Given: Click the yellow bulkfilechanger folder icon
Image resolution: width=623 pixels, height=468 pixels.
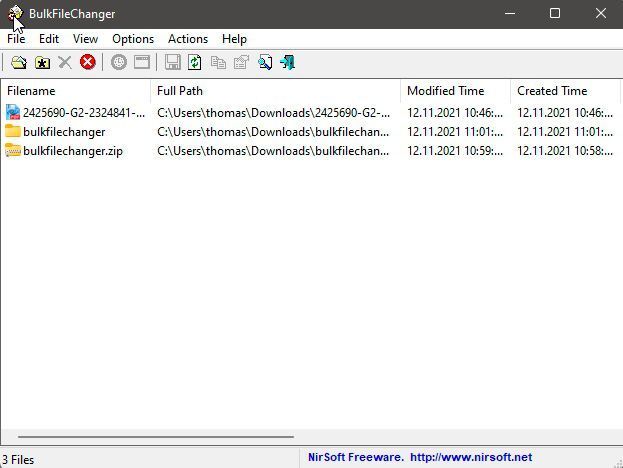Looking at the screenshot, I should point(13,131).
